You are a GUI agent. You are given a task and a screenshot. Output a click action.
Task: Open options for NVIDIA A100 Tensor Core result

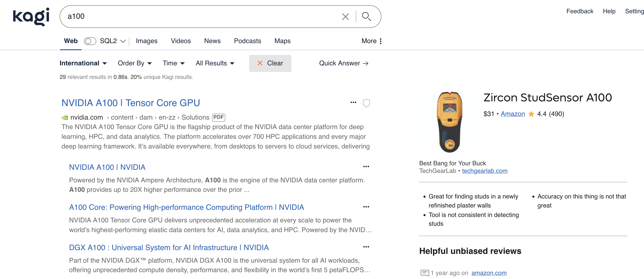[353, 102]
